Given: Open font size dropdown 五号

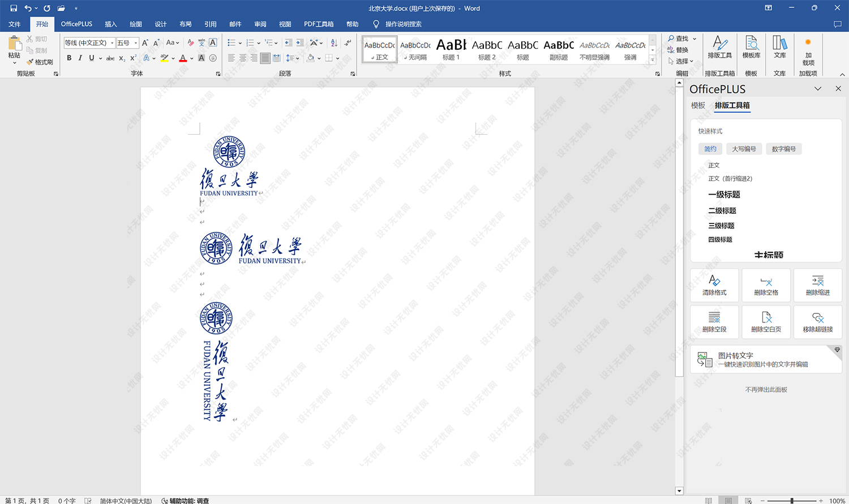Looking at the screenshot, I should [x=136, y=43].
